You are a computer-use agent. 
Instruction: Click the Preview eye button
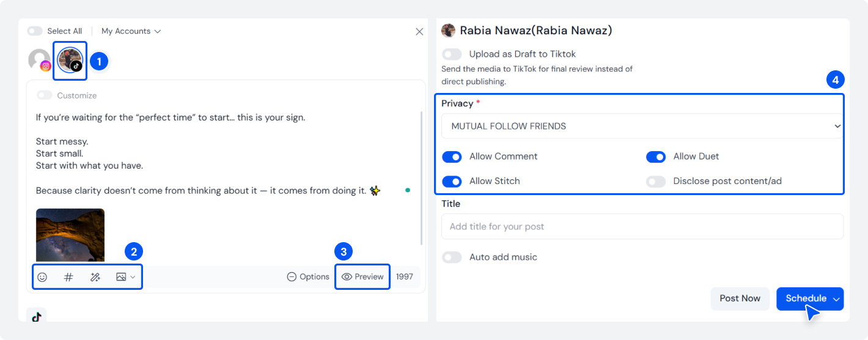(x=362, y=277)
